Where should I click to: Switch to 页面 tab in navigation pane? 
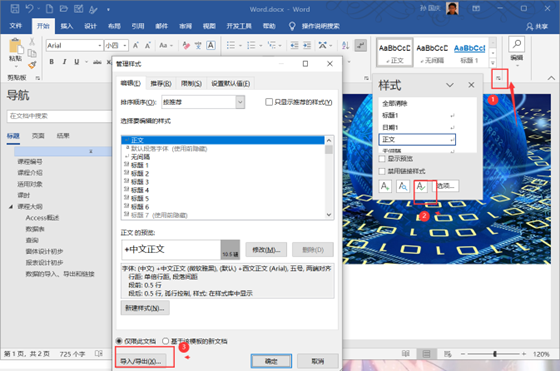tap(38, 136)
